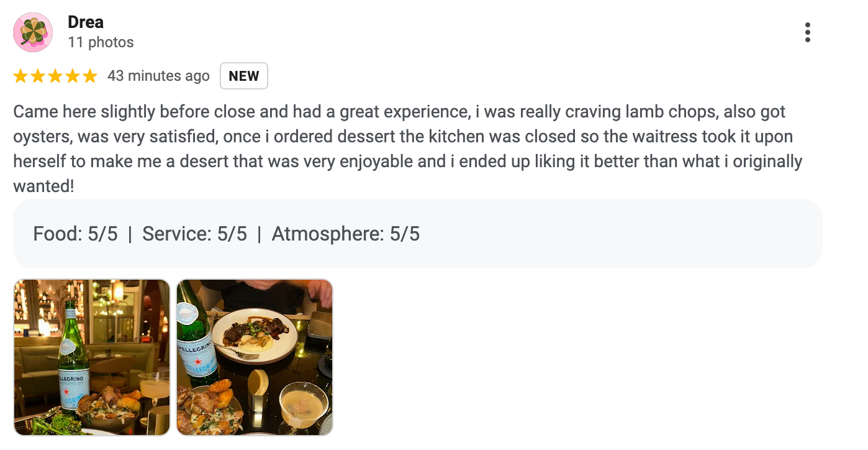Select the fourth star of the rating

tap(71, 75)
